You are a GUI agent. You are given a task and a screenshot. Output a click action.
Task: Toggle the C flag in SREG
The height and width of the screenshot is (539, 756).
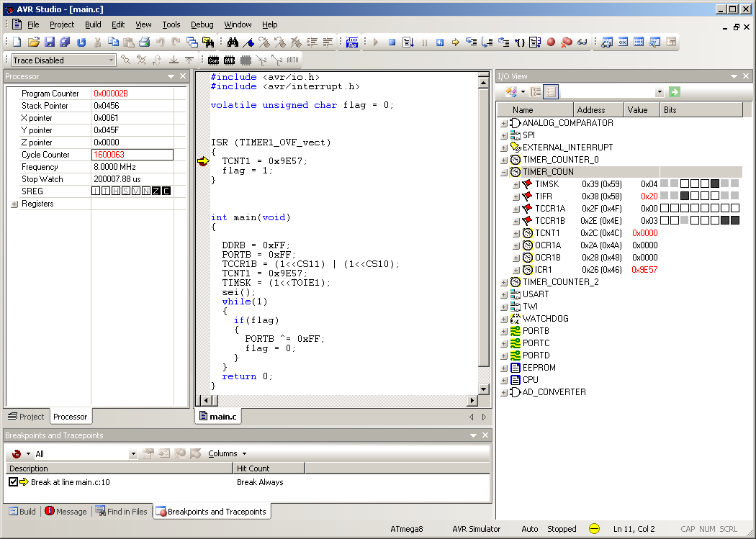(166, 191)
